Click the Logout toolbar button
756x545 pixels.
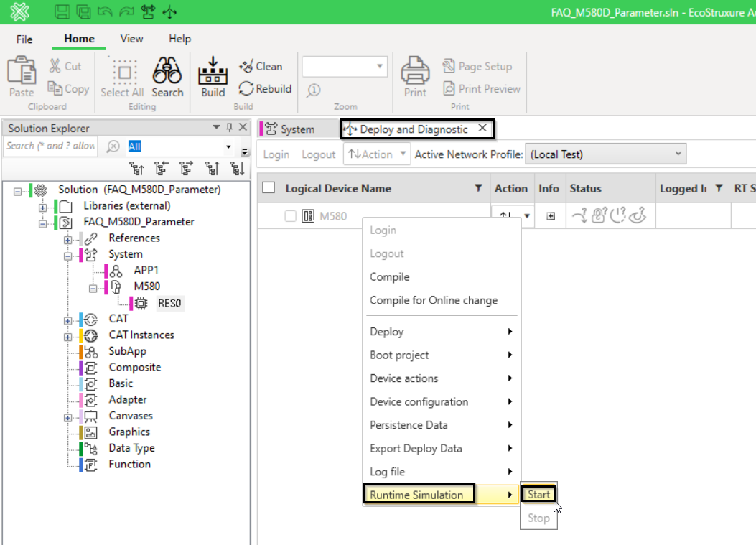tap(318, 154)
